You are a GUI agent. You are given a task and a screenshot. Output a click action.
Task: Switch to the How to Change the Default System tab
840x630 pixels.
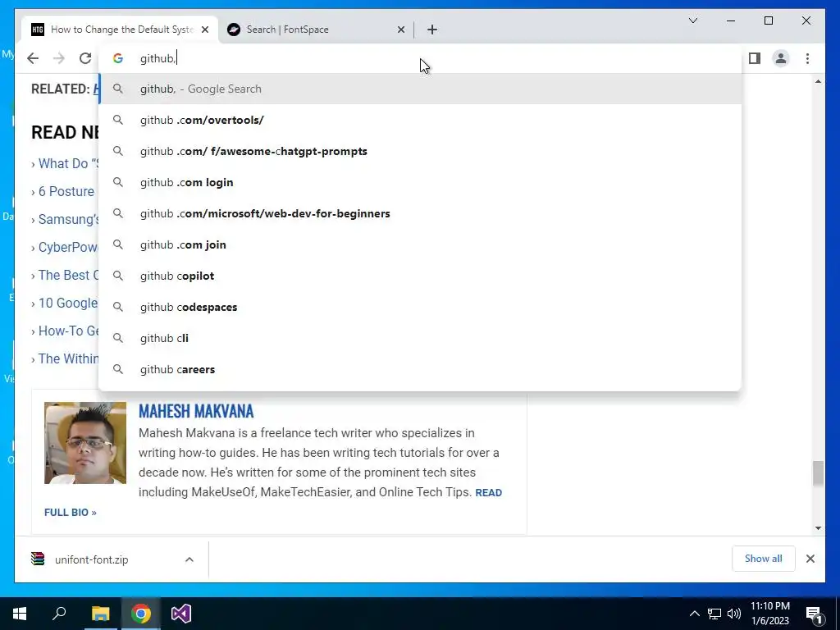120,30
